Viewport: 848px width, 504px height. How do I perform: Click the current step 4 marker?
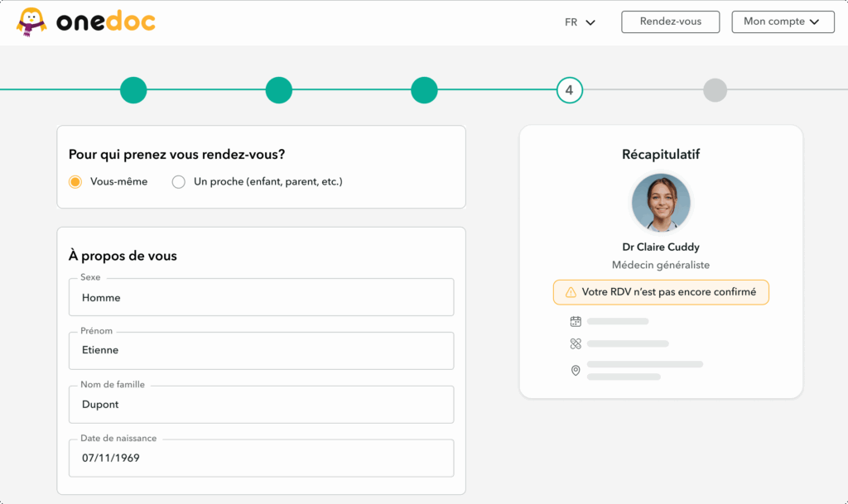pyautogui.click(x=570, y=90)
